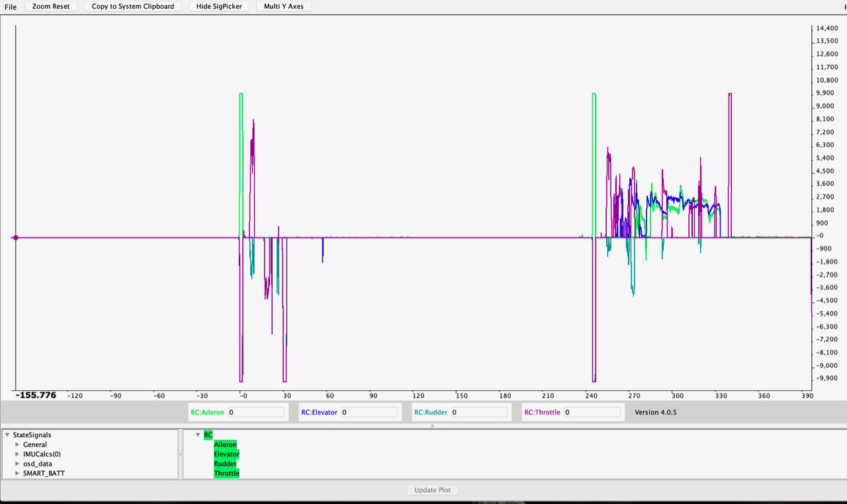Collapse the RC signal group
The width and height of the screenshot is (847, 504).
(198, 435)
